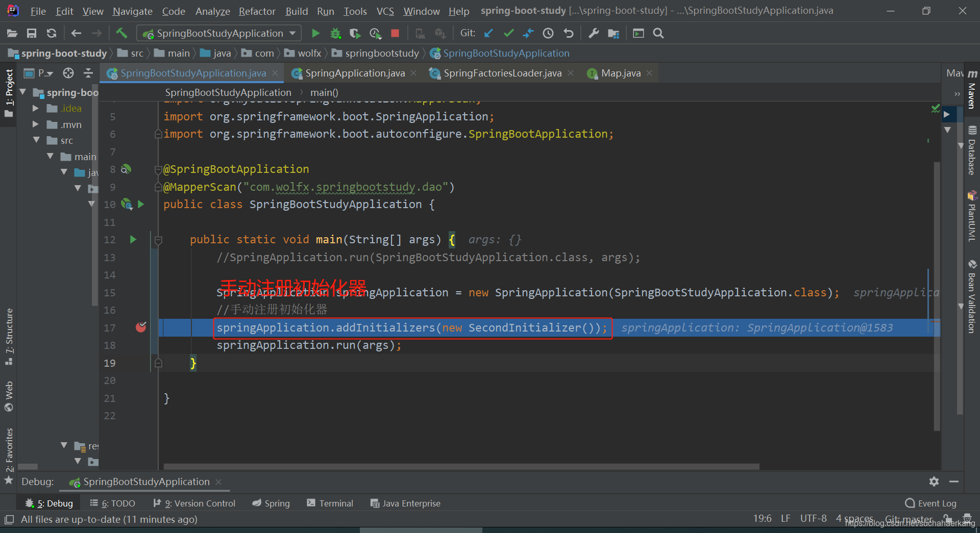The image size is (980, 533).
Task: Toggle the Structure tool window button
Action: click(9, 337)
